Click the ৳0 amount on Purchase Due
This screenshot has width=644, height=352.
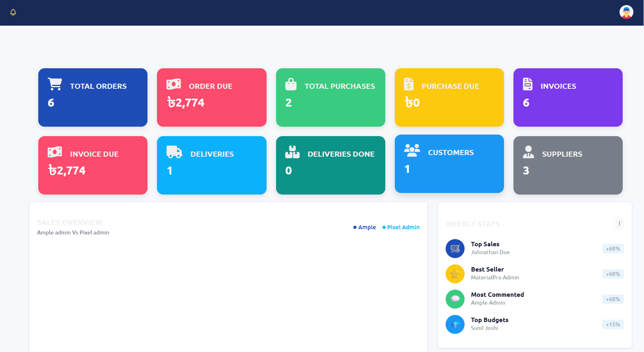click(412, 103)
